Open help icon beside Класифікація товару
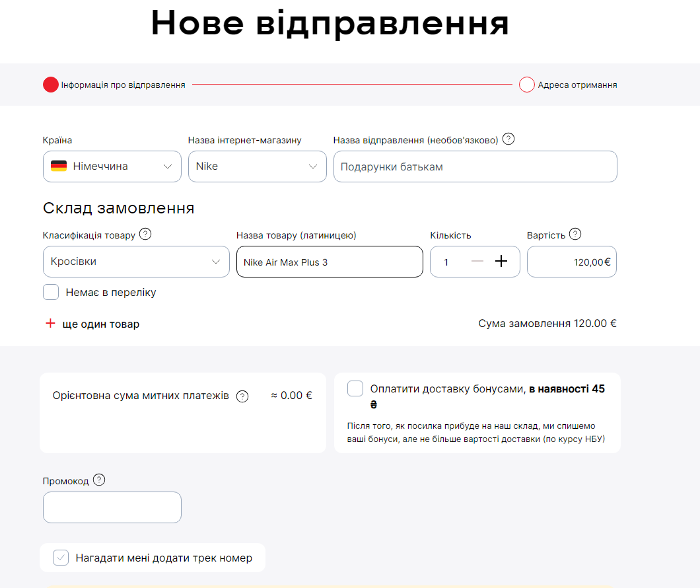The height and width of the screenshot is (588, 700). coord(145,234)
